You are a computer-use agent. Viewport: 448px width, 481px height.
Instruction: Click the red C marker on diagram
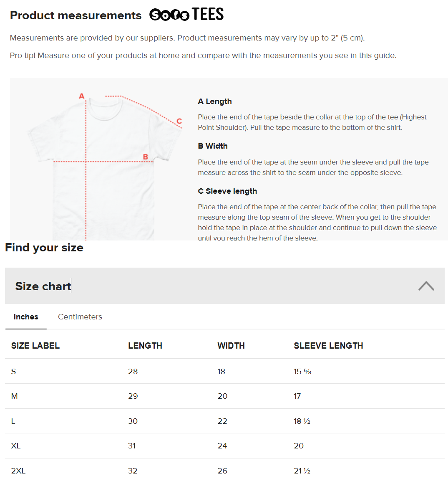[x=179, y=121]
